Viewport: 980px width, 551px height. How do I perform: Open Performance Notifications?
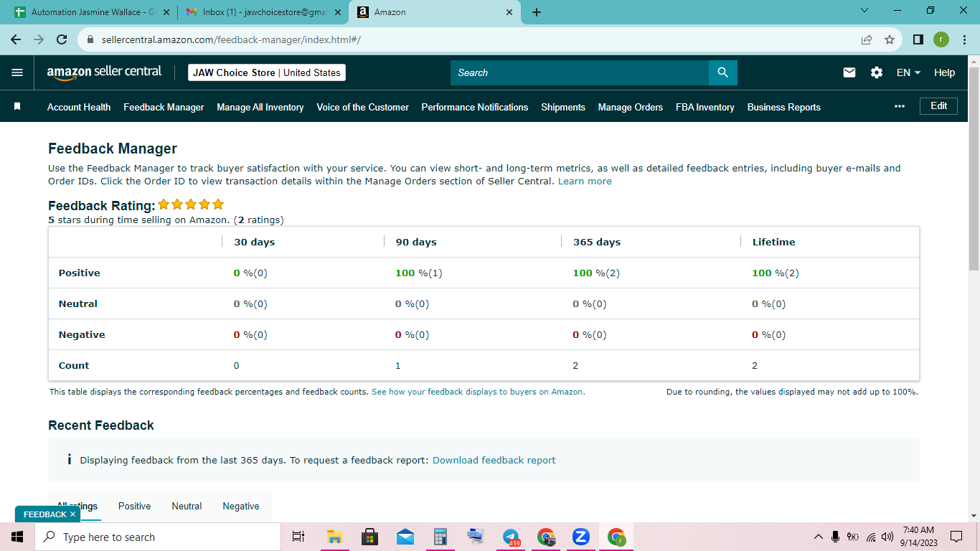(x=475, y=107)
